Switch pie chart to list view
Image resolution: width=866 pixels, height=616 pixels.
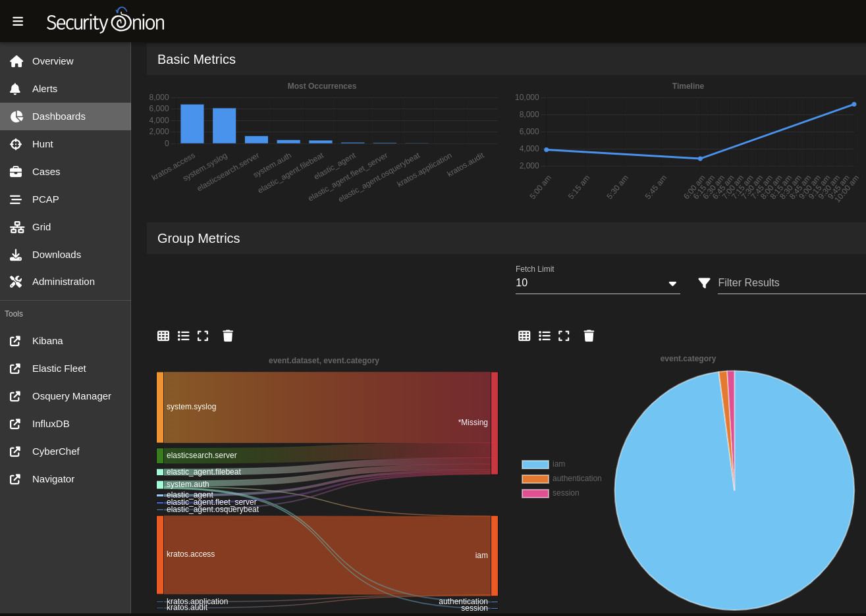point(545,336)
